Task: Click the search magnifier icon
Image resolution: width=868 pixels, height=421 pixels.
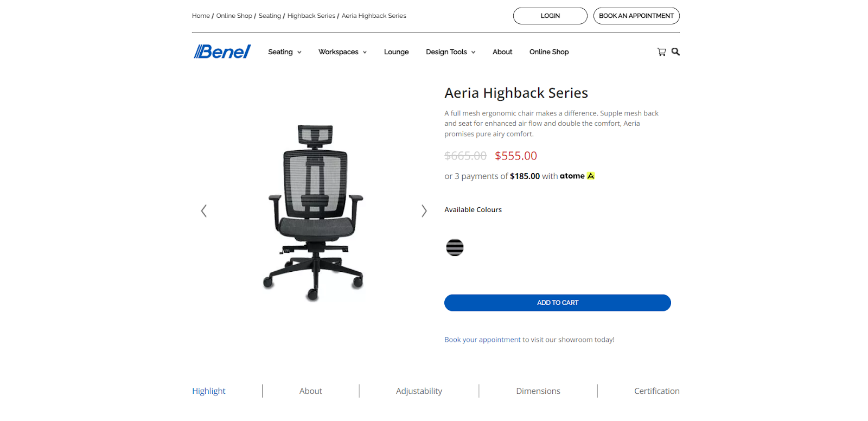Action: coord(675,52)
